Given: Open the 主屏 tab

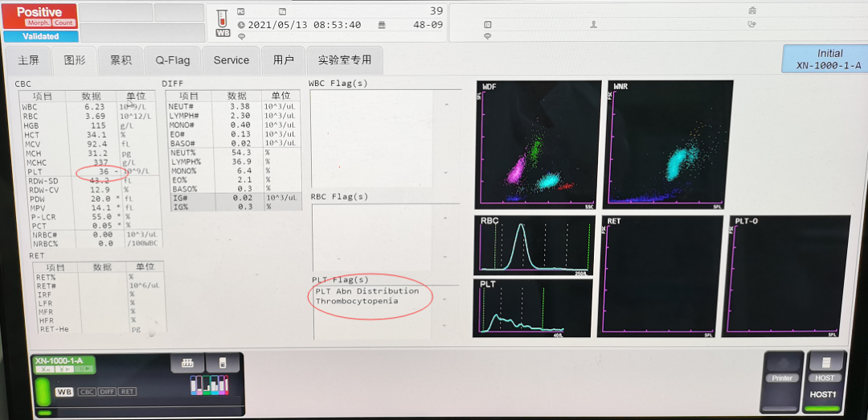Looking at the screenshot, I should tap(28, 60).
